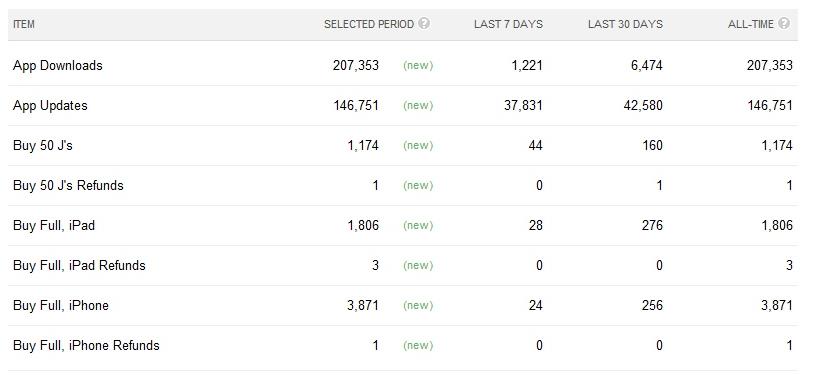Click the All-Time help question icon
Screen dimensions: 817x375
(x=784, y=23)
